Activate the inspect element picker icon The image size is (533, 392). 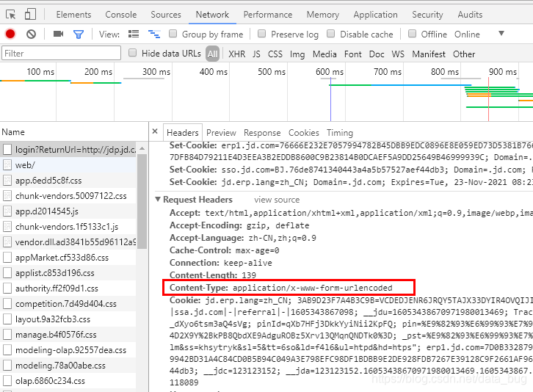[x=10, y=15]
